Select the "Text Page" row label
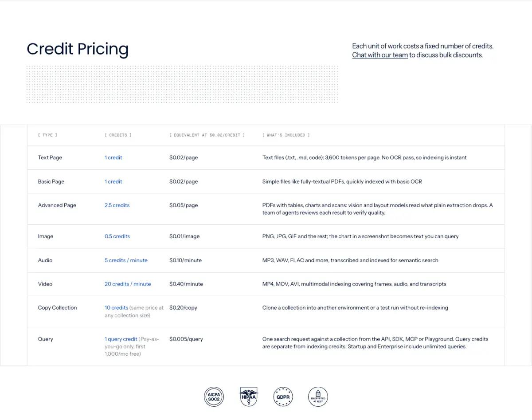Viewport: 532px width, 420px height. [50, 157]
